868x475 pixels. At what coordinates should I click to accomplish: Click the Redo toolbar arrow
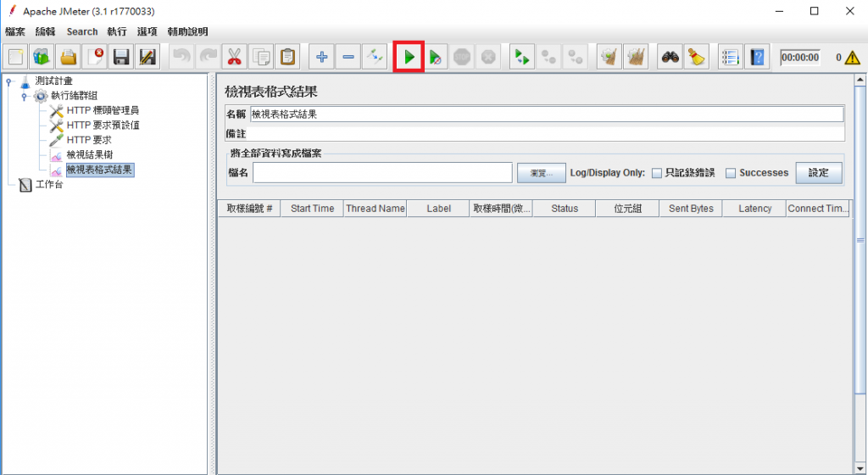pos(209,57)
